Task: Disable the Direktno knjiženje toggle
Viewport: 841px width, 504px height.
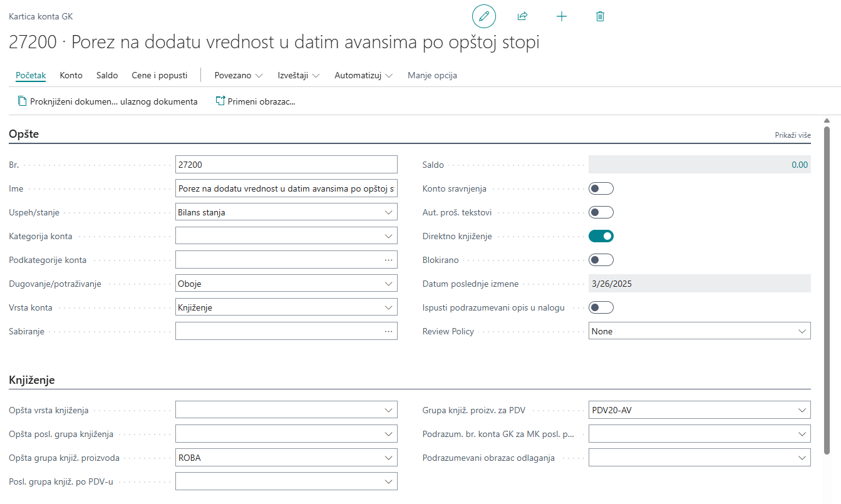Action: pyautogui.click(x=601, y=236)
